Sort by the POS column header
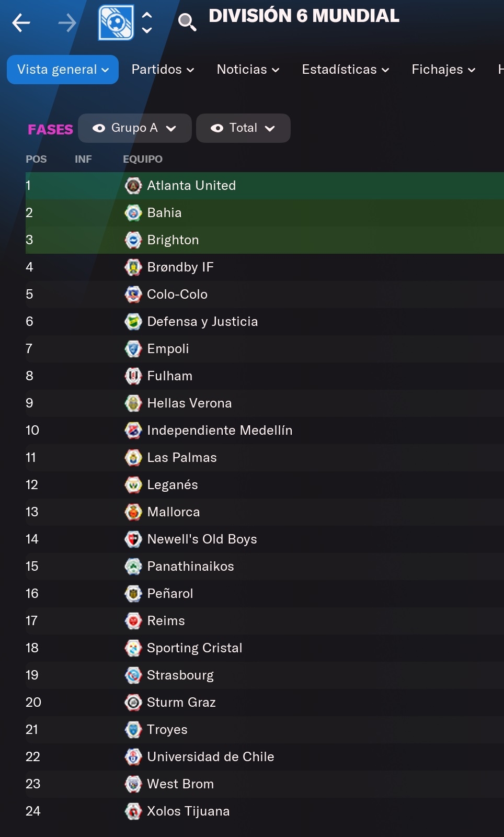 pos(36,159)
